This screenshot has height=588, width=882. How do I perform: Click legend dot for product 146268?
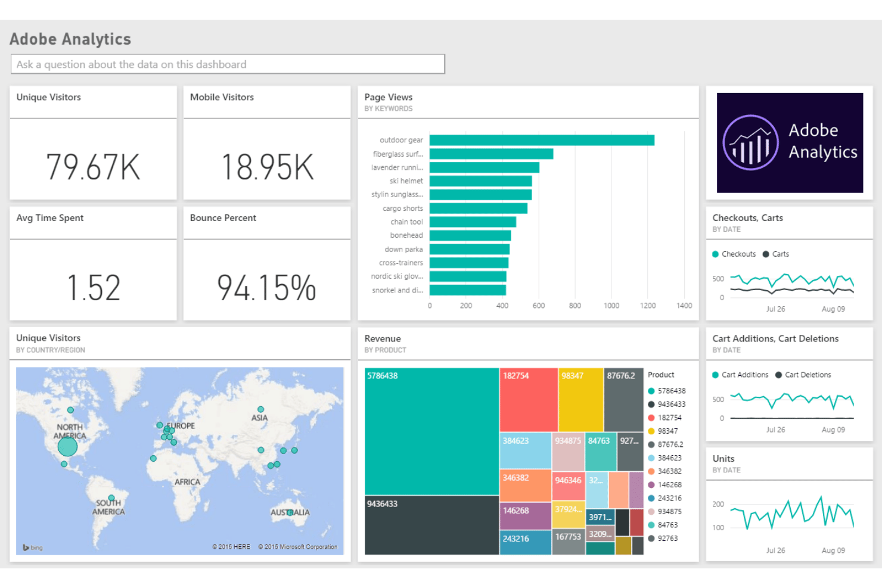(x=651, y=485)
